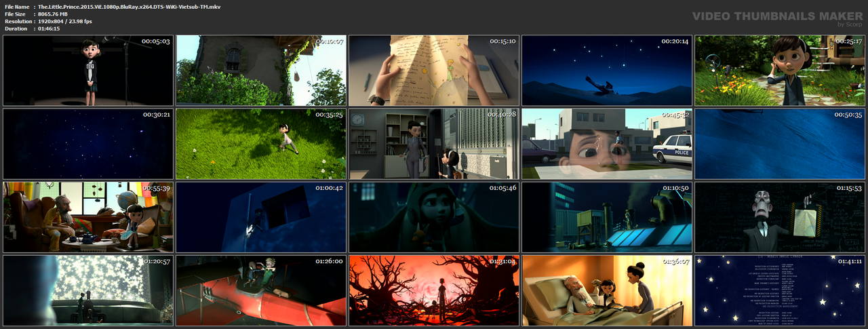
Task: Open the credits frame at 01:41:11
Action: coord(780,290)
